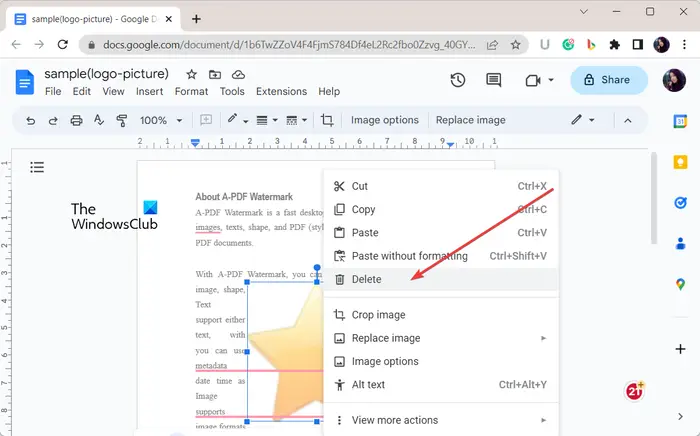This screenshot has height=436, width=700.
Task: Open the editing mode pencil dropdown
Action: click(x=582, y=120)
